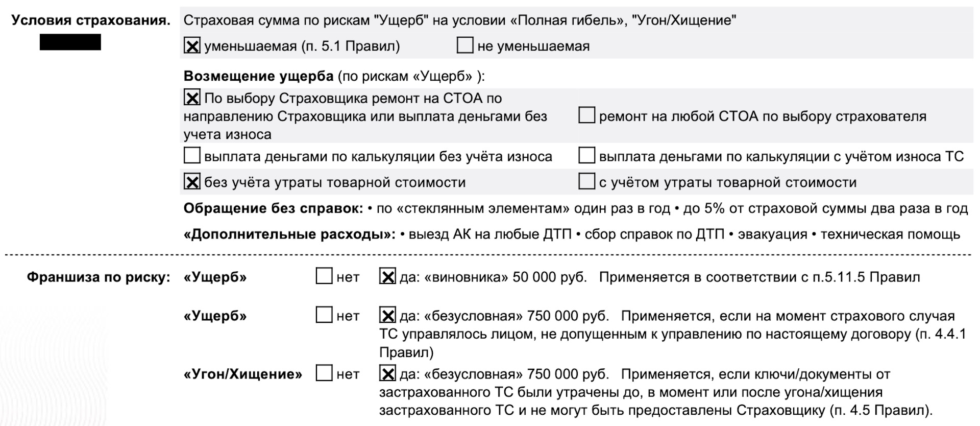The height and width of the screenshot is (426, 980).
Task: Tick «нет» in the Ущерб «безусловная» franchise row
Action: tap(324, 315)
